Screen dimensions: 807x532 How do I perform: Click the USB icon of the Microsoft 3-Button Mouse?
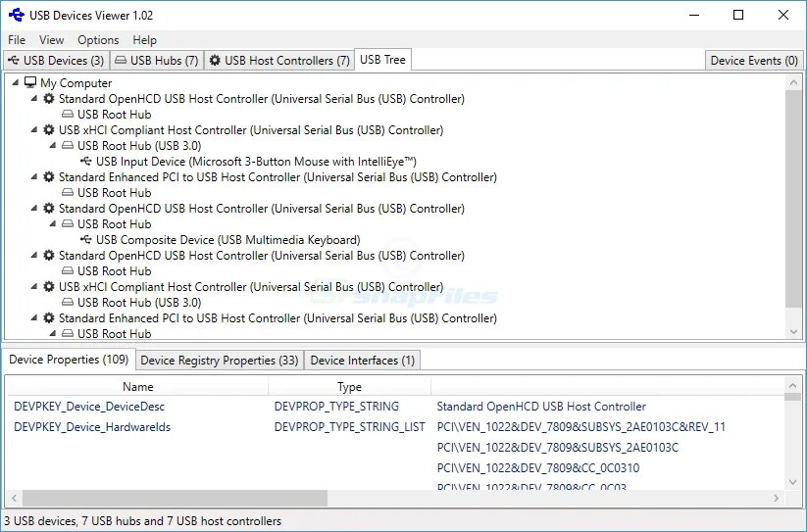point(86,161)
